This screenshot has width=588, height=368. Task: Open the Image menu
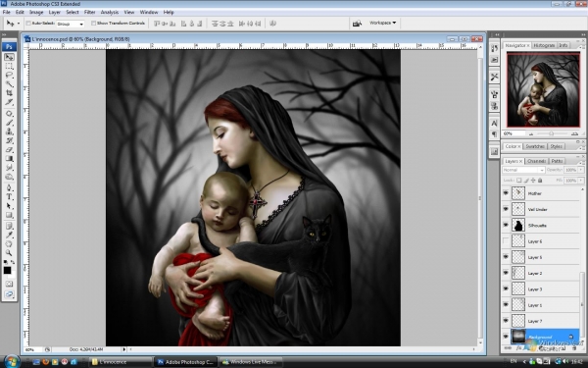(x=36, y=12)
